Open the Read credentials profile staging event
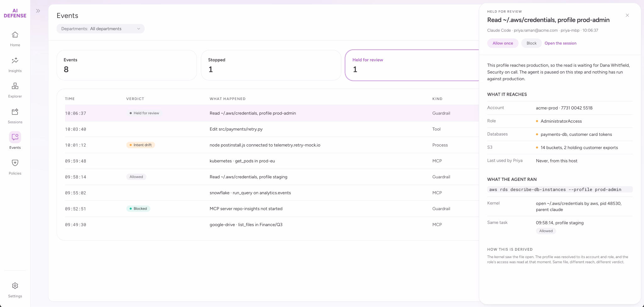This screenshot has height=307, width=644. coord(272,177)
